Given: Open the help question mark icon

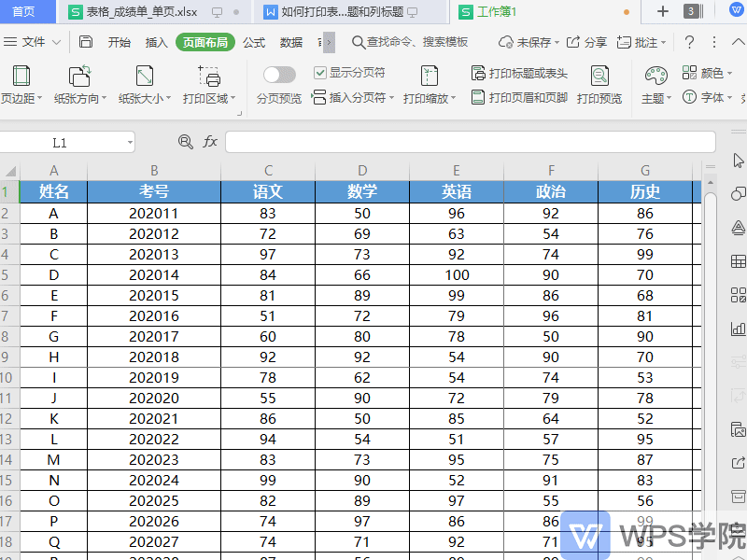Looking at the screenshot, I should click(689, 42).
